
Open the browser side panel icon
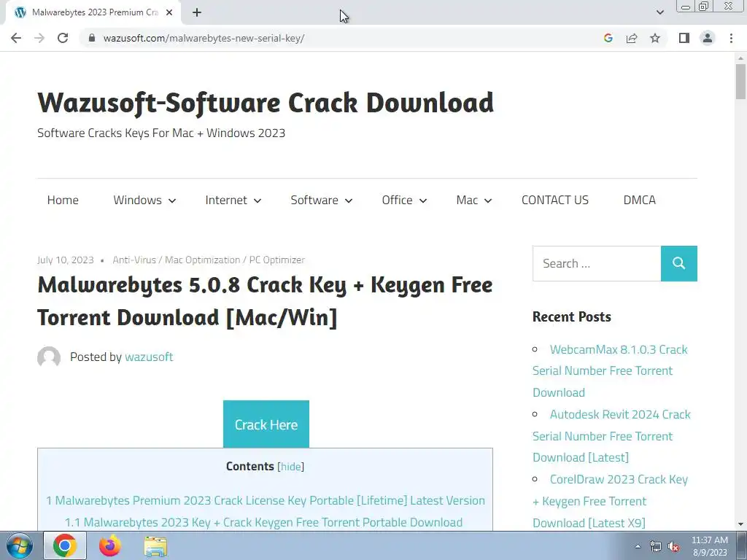click(x=684, y=38)
